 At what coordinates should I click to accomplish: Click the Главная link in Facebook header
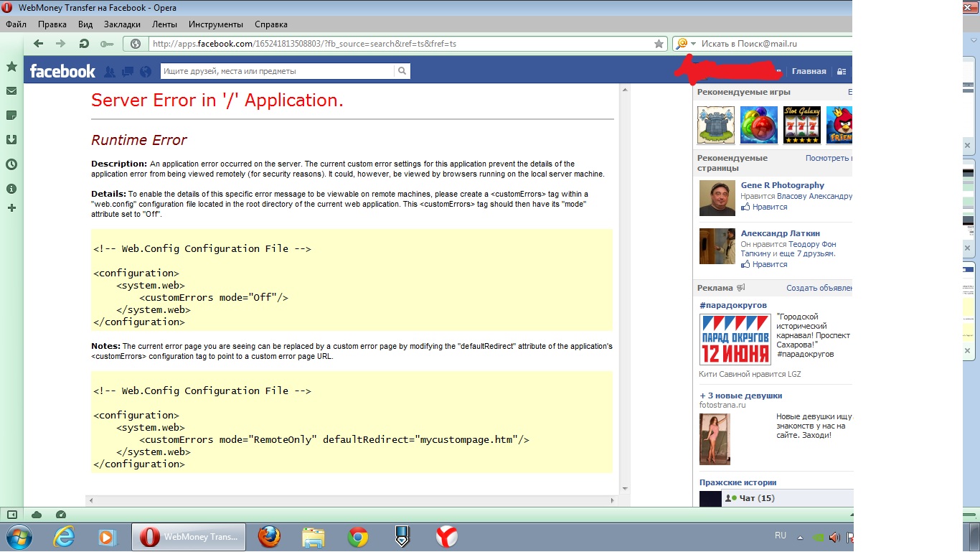pos(809,71)
